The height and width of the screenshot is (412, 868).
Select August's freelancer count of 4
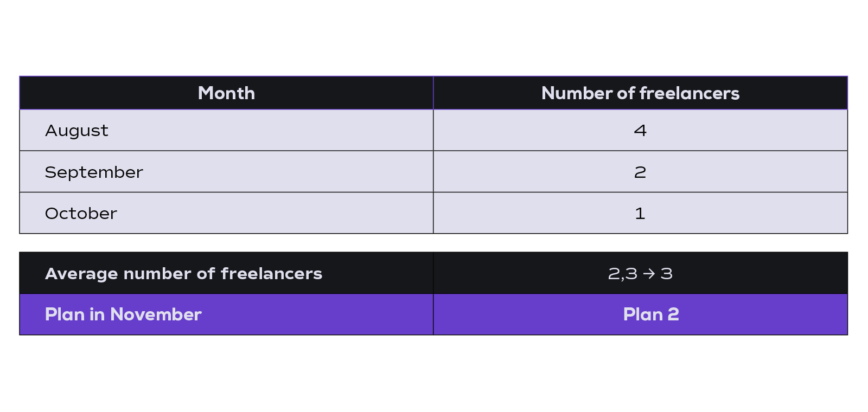click(640, 131)
